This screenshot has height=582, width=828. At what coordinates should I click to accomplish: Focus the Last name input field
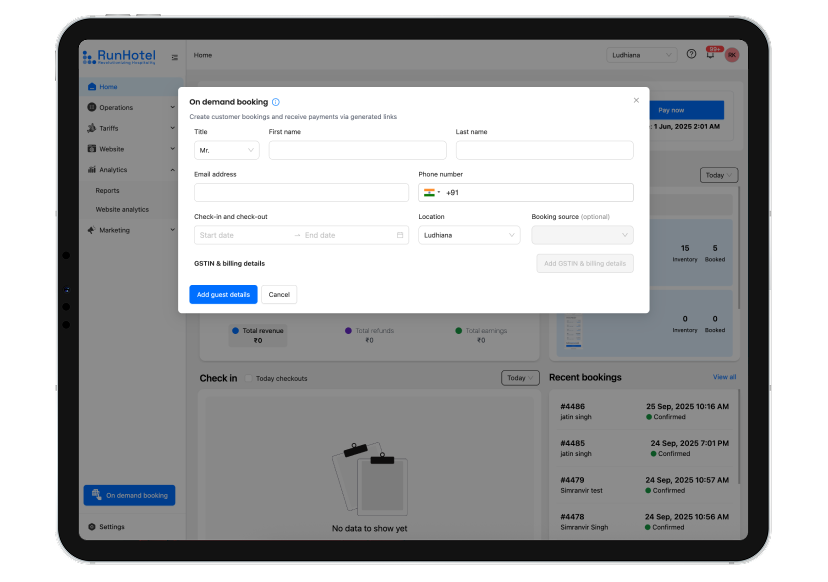click(544, 151)
